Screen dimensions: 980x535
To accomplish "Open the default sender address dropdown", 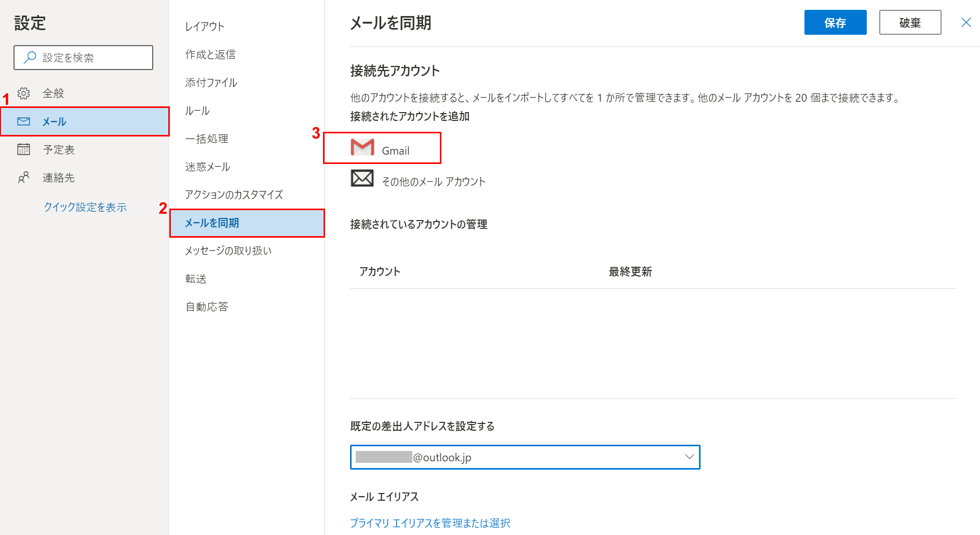I will (525, 457).
